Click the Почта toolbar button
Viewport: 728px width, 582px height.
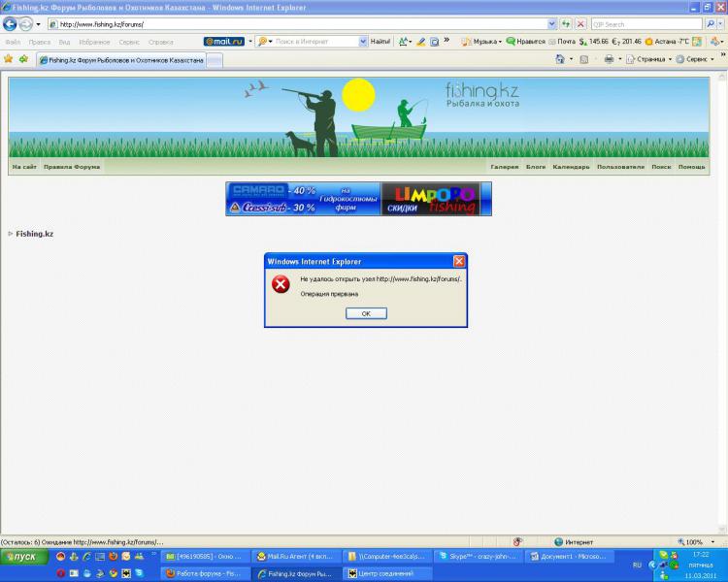562,42
